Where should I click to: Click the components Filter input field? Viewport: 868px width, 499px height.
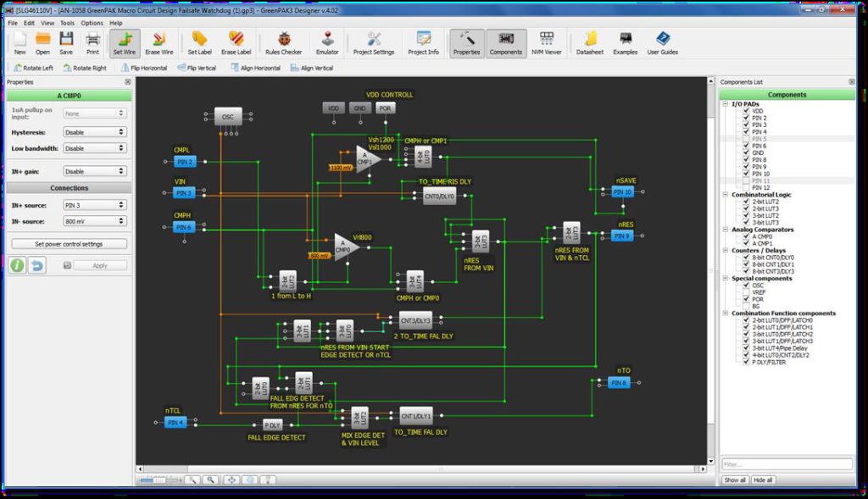tap(787, 464)
